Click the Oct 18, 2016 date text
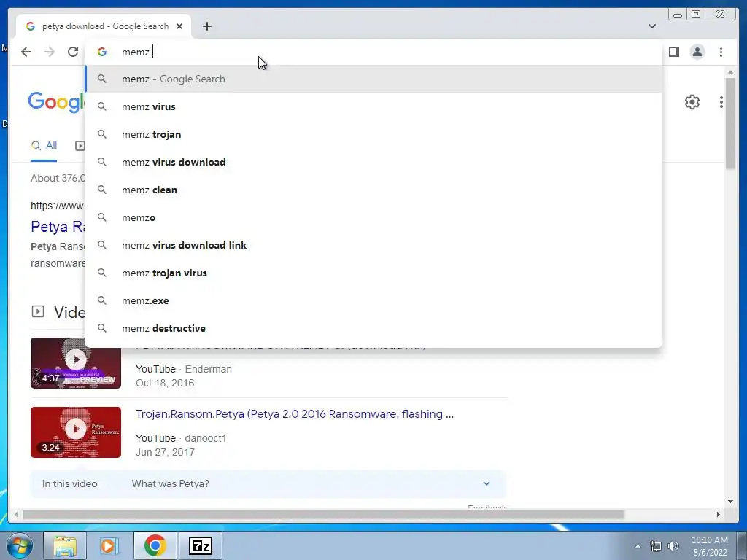The width and height of the screenshot is (747, 560). [165, 383]
